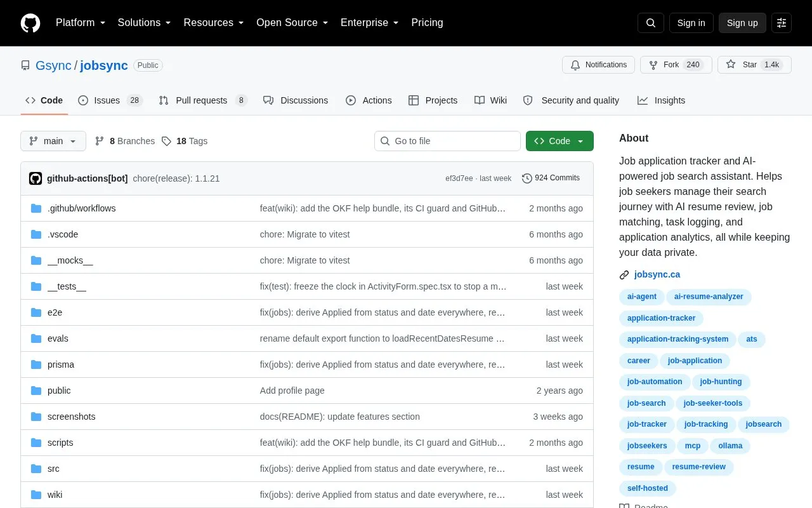Switch to the Projects tab
This screenshot has height=508, width=812.
click(x=433, y=100)
